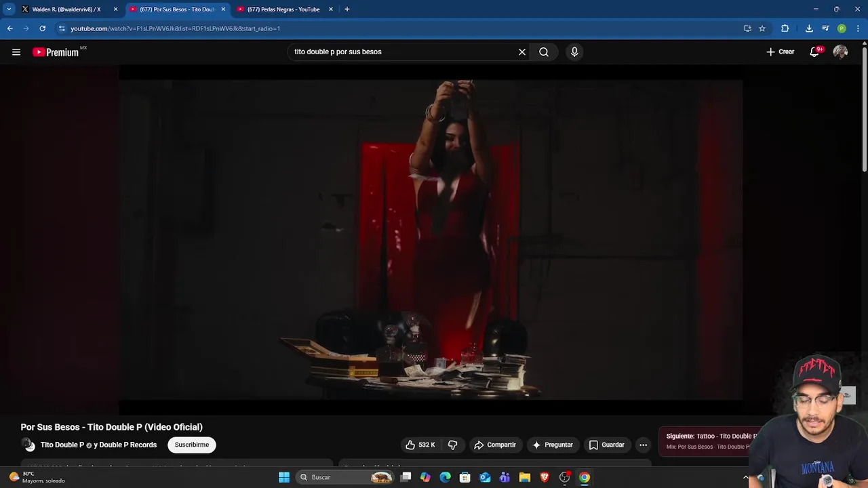Open Chrome extensions puzzle icon
The image size is (868, 488).
[x=785, y=28]
